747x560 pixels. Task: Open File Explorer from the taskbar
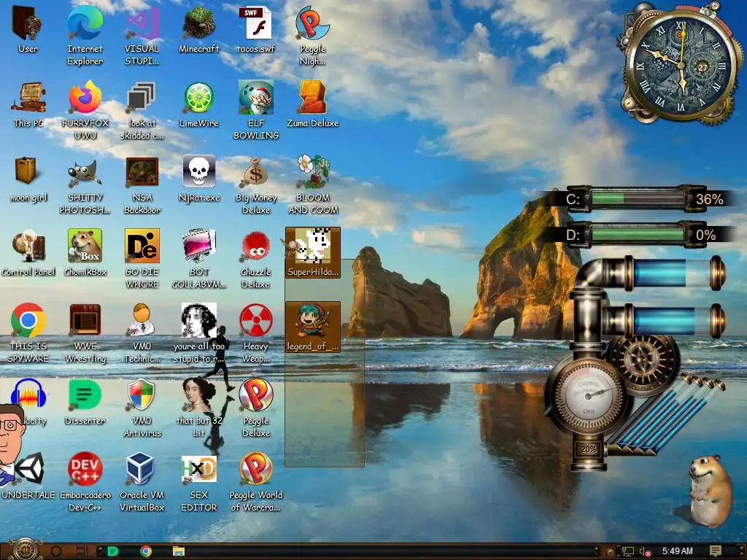coord(179,551)
